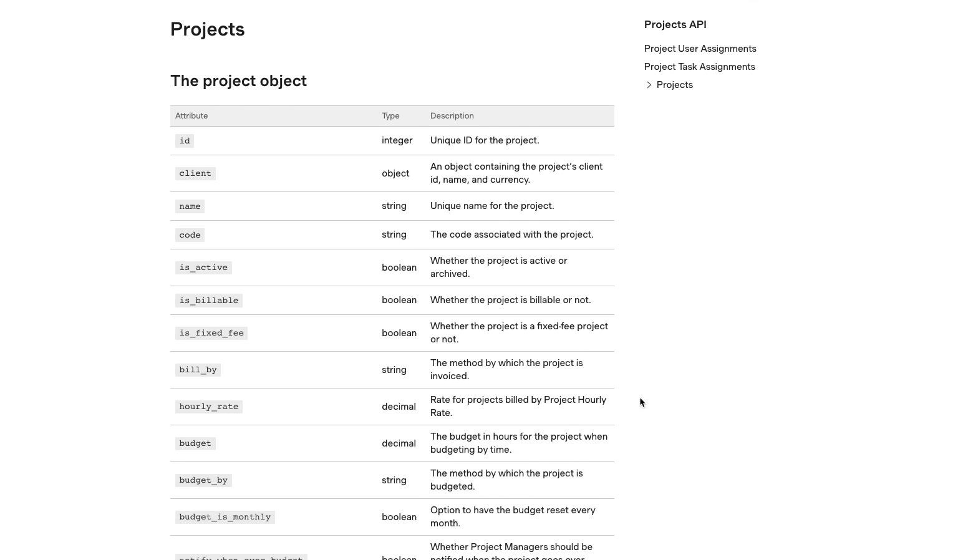Click the budget_by attribute code tag
The height and width of the screenshot is (560, 963).
pyautogui.click(x=203, y=480)
